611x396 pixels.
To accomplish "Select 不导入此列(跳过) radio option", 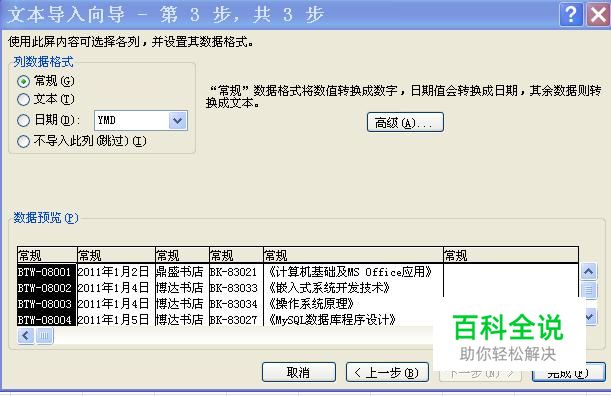I will coord(23,141).
